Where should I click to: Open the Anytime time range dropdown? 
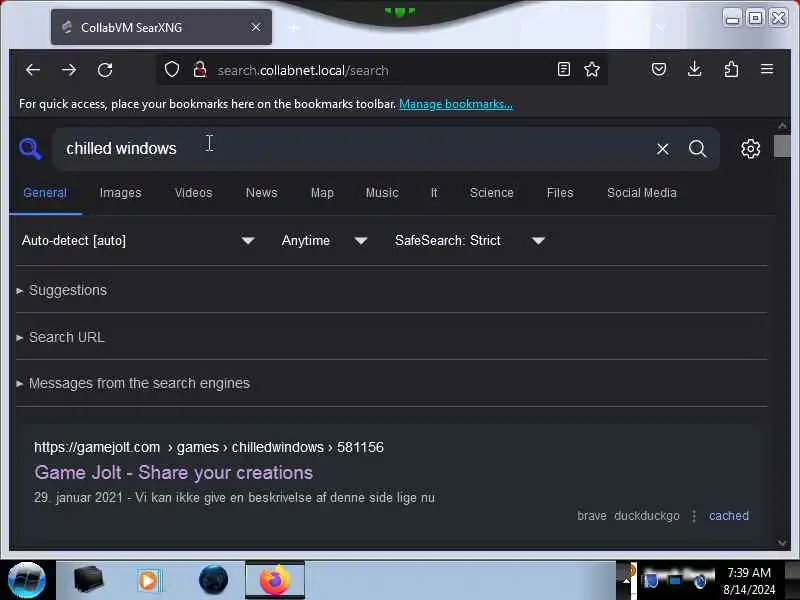[324, 240]
